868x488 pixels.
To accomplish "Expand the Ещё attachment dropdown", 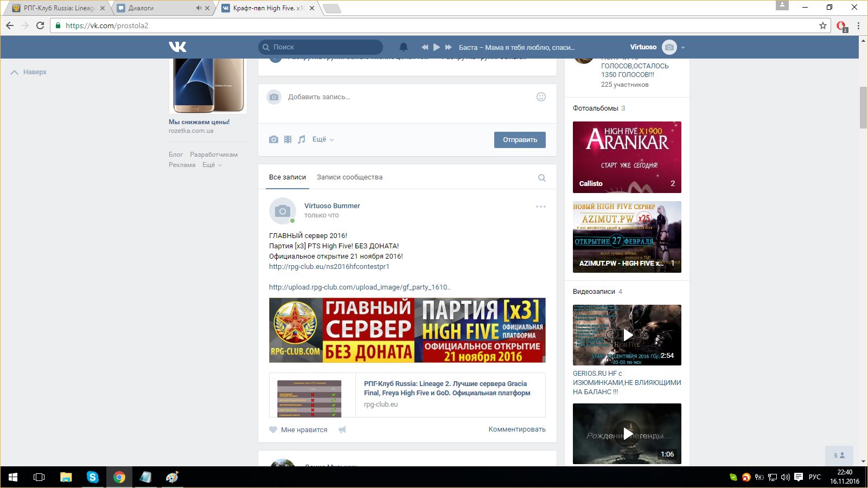I will pyautogui.click(x=323, y=139).
